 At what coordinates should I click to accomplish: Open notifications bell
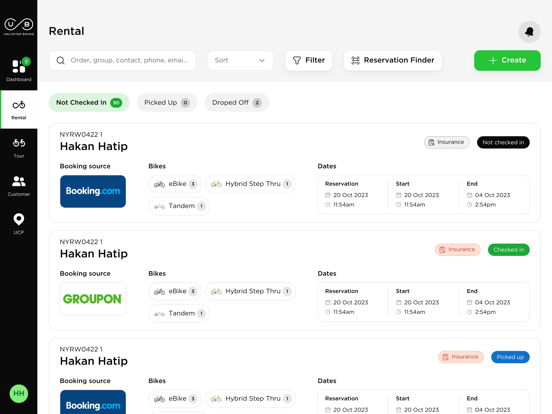pyautogui.click(x=529, y=32)
